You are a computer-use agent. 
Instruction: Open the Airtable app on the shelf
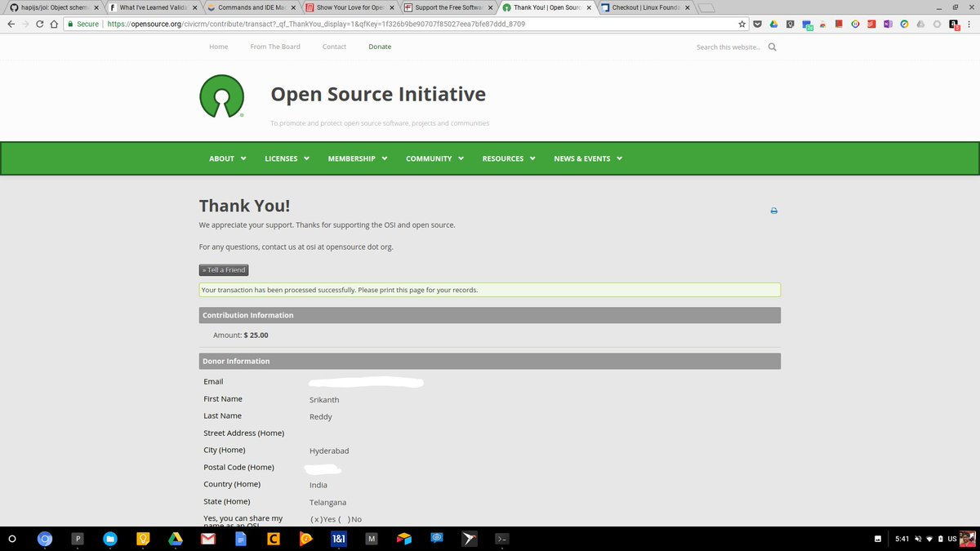[x=404, y=539]
